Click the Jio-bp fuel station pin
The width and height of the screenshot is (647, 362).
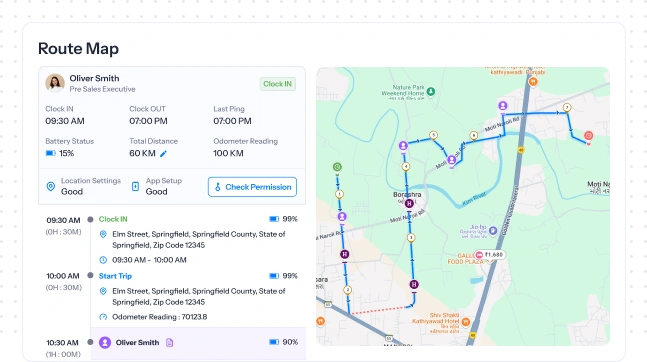493,231
